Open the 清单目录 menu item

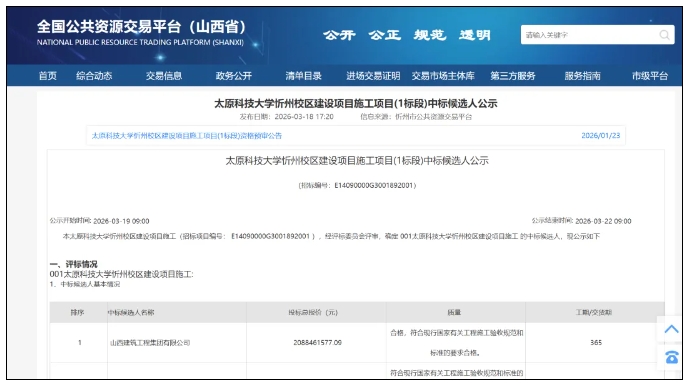pos(303,76)
